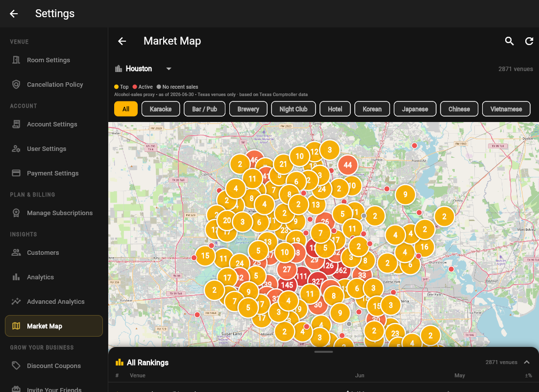This screenshot has width=539, height=392.
Task: Click the Advanced Analytics sparkline icon
Action: (16, 301)
